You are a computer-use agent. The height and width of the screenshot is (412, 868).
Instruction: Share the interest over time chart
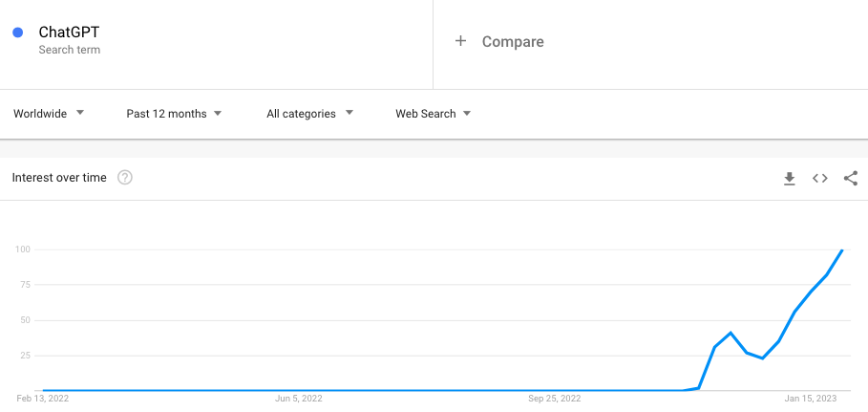[851, 178]
